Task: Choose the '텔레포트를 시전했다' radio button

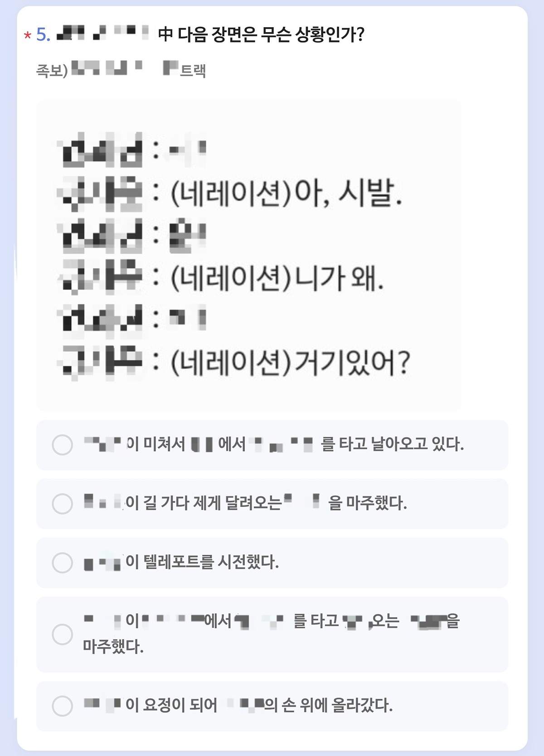Action: (x=63, y=563)
